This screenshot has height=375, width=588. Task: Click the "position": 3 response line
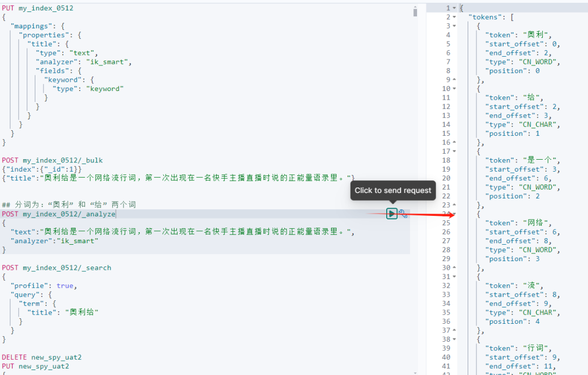[512, 259]
